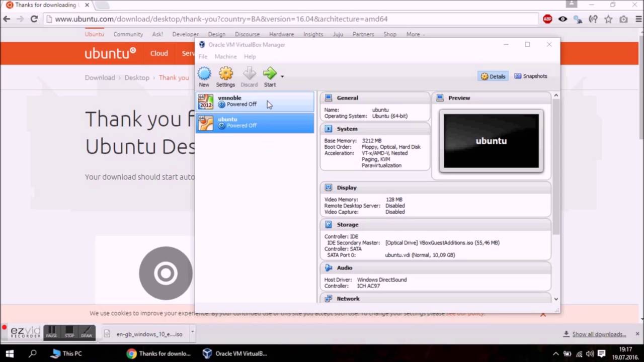Open the File menu in VirtualBox
Viewport: 644px width, 362px height.
pyautogui.click(x=203, y=56)
